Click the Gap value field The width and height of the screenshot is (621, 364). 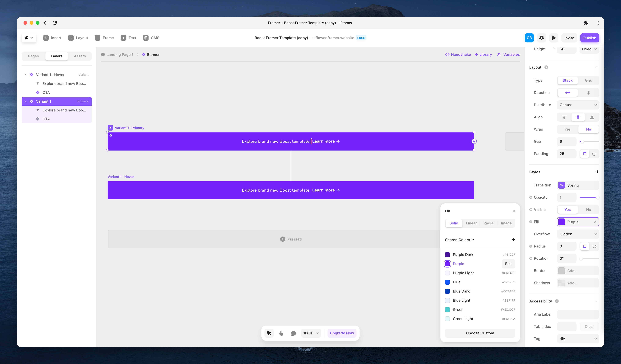click(566, 141)
